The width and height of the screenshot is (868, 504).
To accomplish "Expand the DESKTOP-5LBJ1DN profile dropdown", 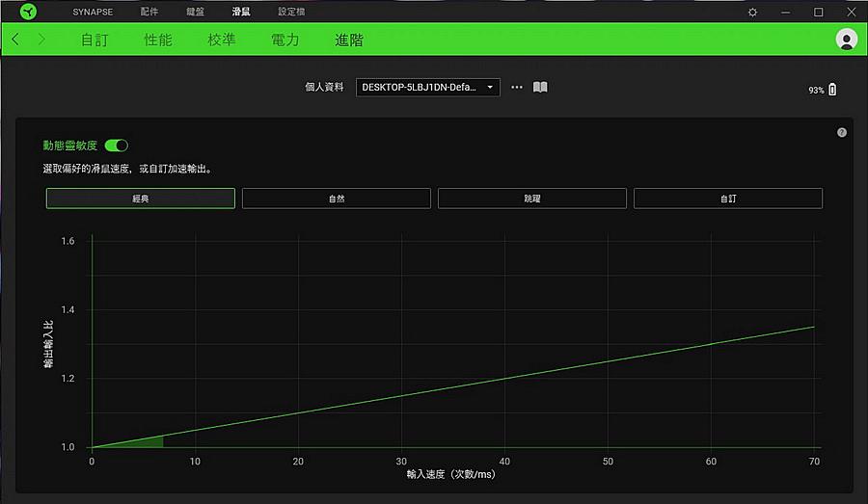I will (x=427, y=87).
